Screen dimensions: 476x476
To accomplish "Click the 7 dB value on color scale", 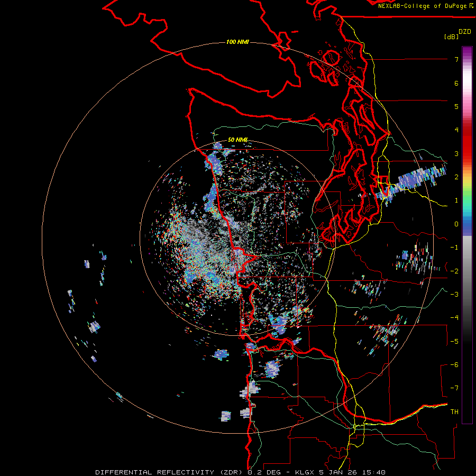I will click(456, 59).
